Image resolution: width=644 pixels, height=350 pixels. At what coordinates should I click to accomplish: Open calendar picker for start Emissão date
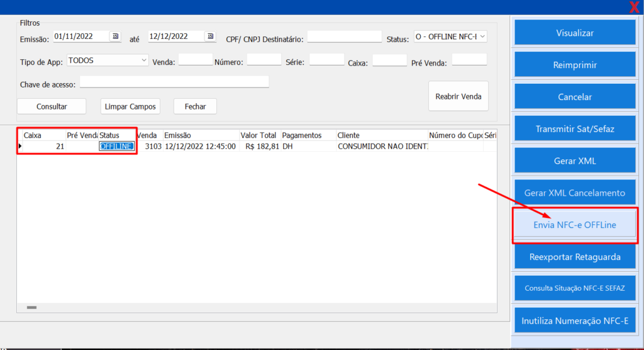pos(116,37)
